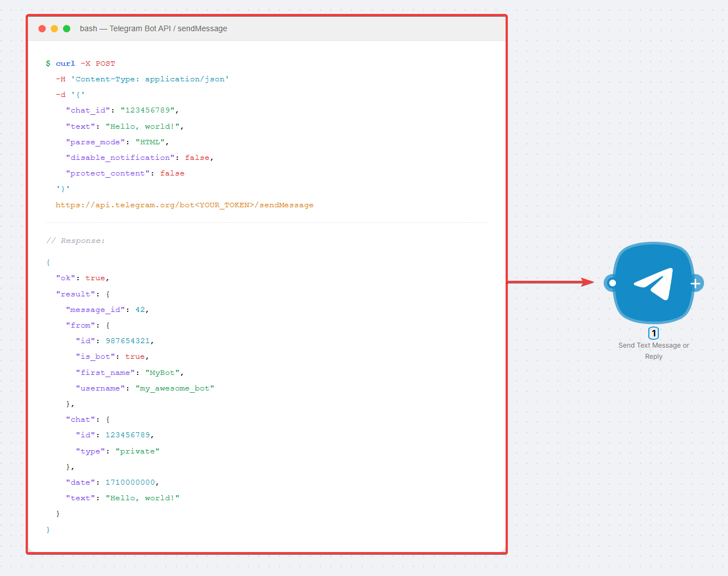Click the "result" key opening brace line
The image size is (728, 576).
(82, 294)
